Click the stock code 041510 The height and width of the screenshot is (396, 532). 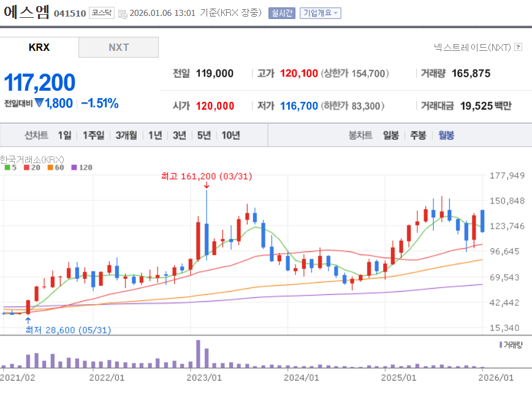70,13
